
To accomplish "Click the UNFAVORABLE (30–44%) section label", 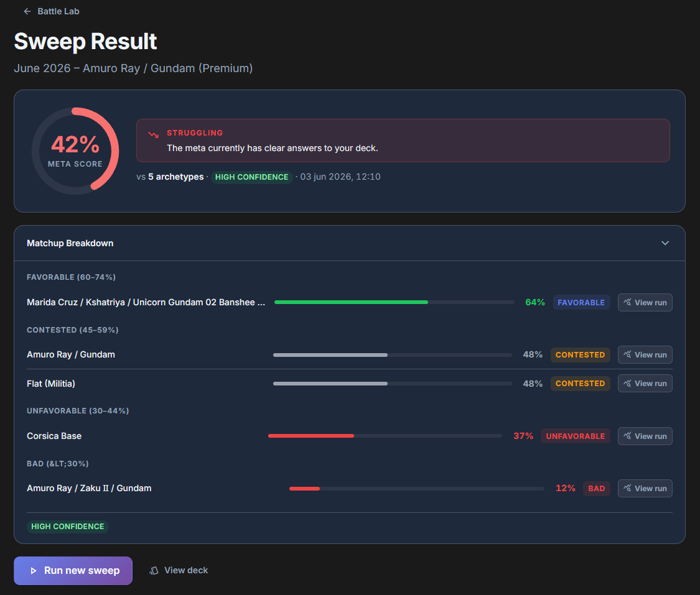I will pos(78,411).
